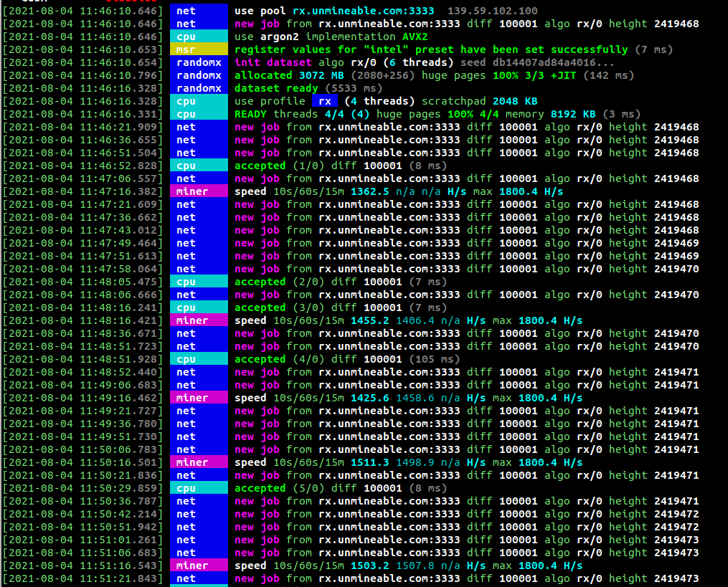Screen dimensions: 728x587
Task: Click the "accepted (5/0)" share line
Action: (340, 488)
